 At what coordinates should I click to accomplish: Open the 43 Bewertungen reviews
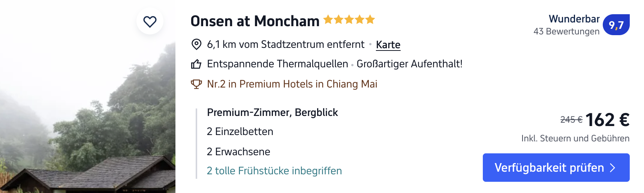[x=566, y=31]
